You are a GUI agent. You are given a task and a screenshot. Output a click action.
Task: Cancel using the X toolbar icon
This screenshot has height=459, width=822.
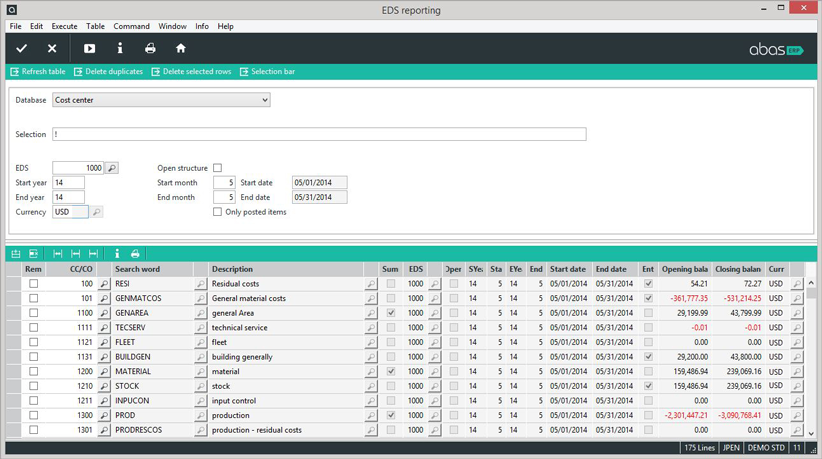pyautogui.click(x=52, y=48)
